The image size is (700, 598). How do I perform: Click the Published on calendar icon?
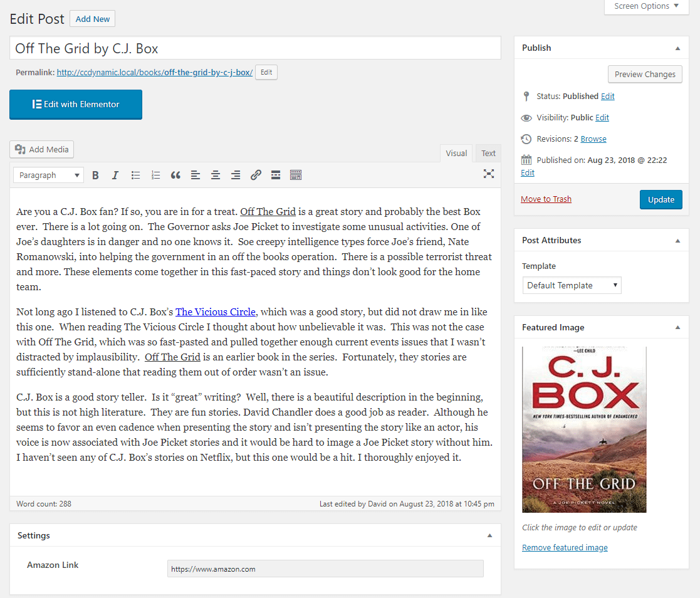pos(526,160)
